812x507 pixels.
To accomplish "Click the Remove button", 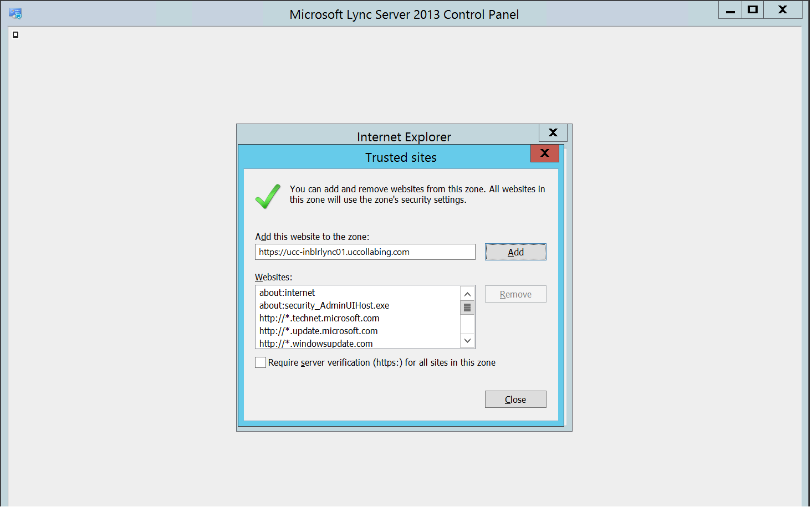I will coord(515,294).
